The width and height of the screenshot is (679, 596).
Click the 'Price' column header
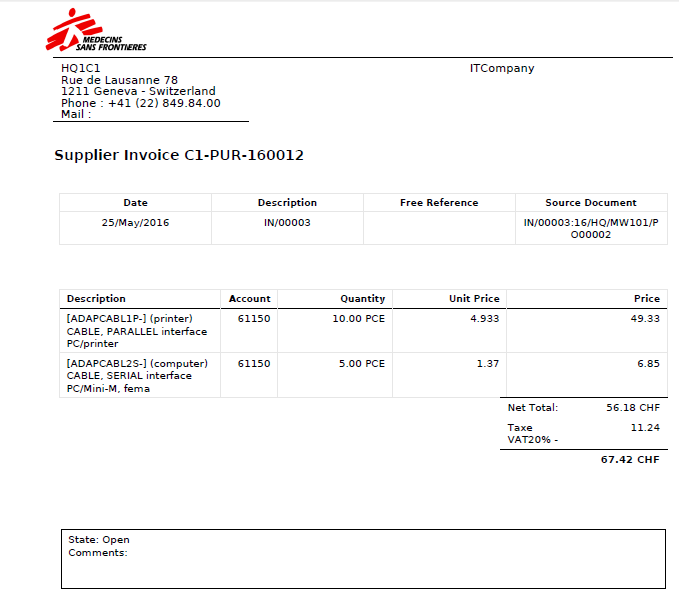point(647,299)
